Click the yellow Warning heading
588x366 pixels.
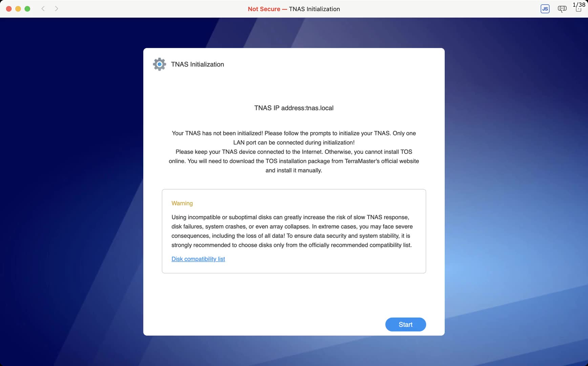tap(182, 203)
